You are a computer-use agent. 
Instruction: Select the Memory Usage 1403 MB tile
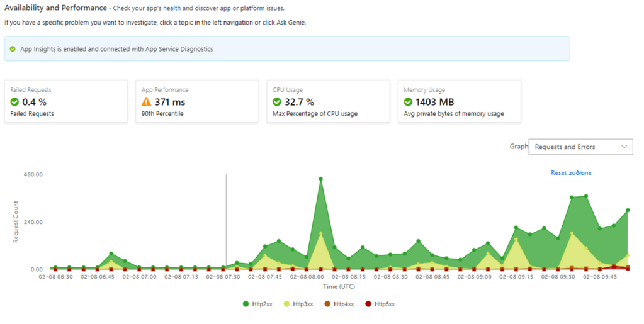point(459,101)
